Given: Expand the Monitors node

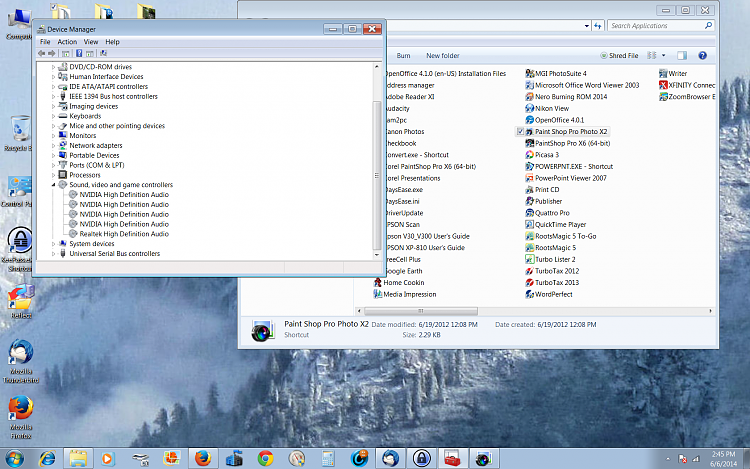Looking at the screenshot, I should 54,136.
